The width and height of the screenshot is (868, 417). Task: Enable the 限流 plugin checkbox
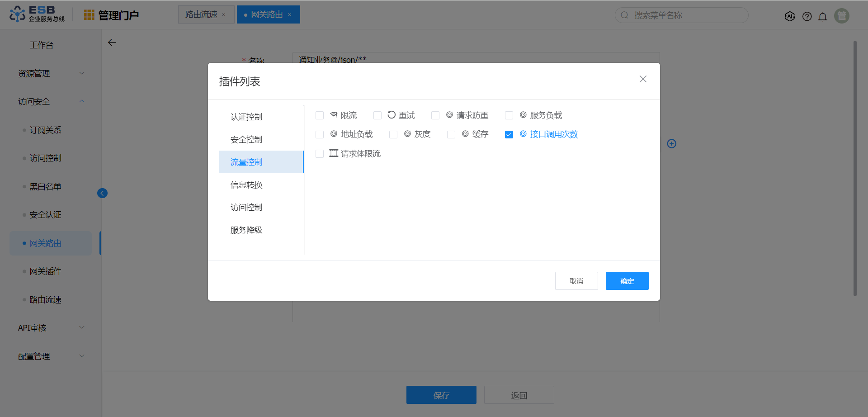pyautogui.click(x=320, y=115)
